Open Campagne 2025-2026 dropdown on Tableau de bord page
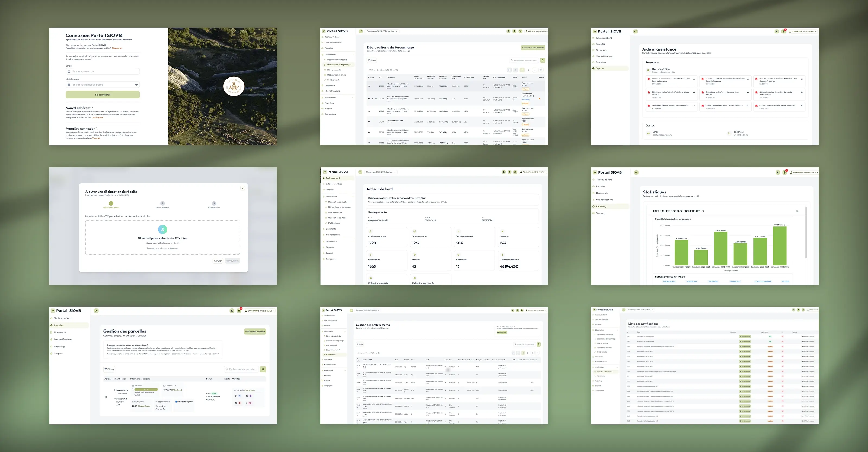Viewport: 868px width, 452px height. point(381,172)
